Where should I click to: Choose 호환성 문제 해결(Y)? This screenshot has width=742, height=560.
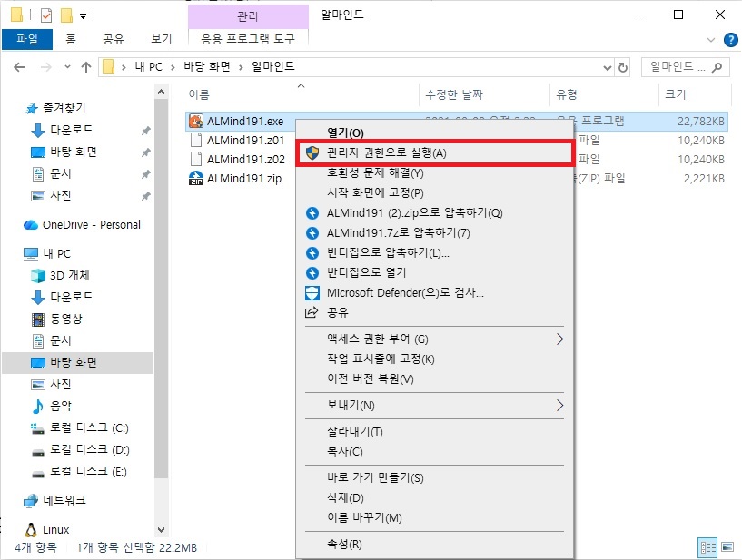point(435,173)
